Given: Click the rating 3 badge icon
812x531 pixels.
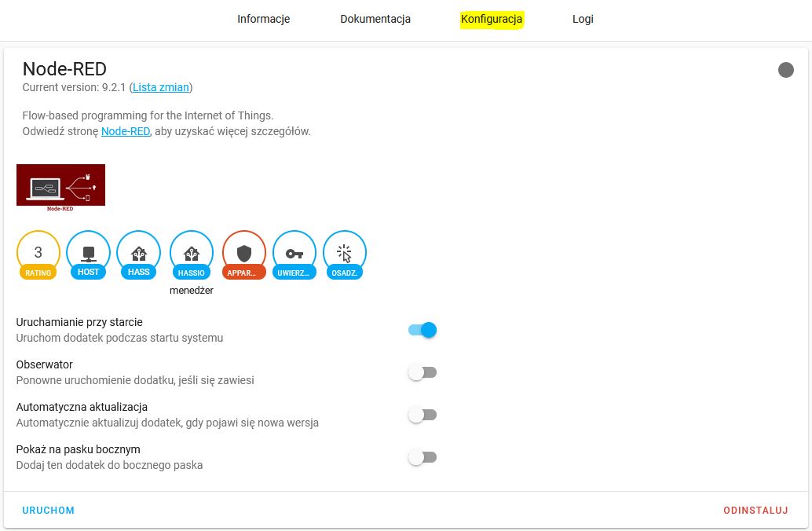Looking at the screenshot, I should pyautogui.click(x=38, y=253).
